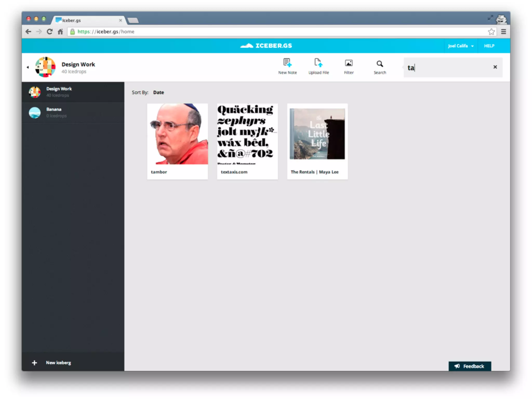Click the browser reload icon
This screenshot has height=399, width=532.
tap(49, 32)
